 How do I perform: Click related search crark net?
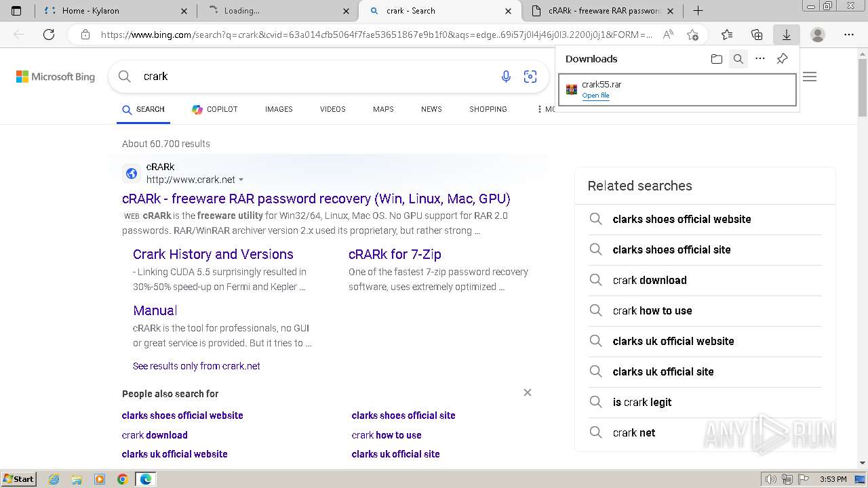634,432
